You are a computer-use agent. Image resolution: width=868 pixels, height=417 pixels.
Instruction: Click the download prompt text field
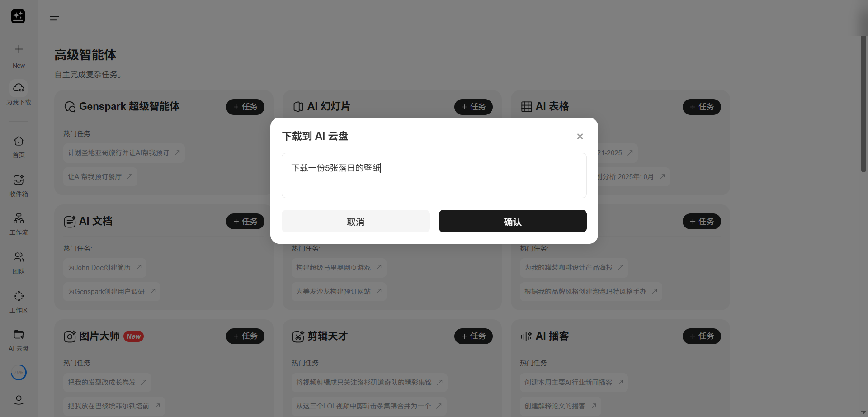[x=434, y=175]
